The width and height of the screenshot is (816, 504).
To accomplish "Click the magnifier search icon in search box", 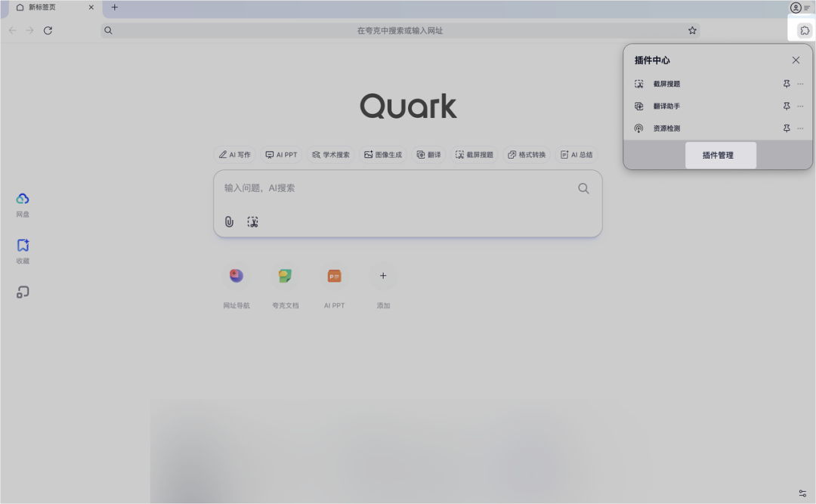I will pos(583,188).
